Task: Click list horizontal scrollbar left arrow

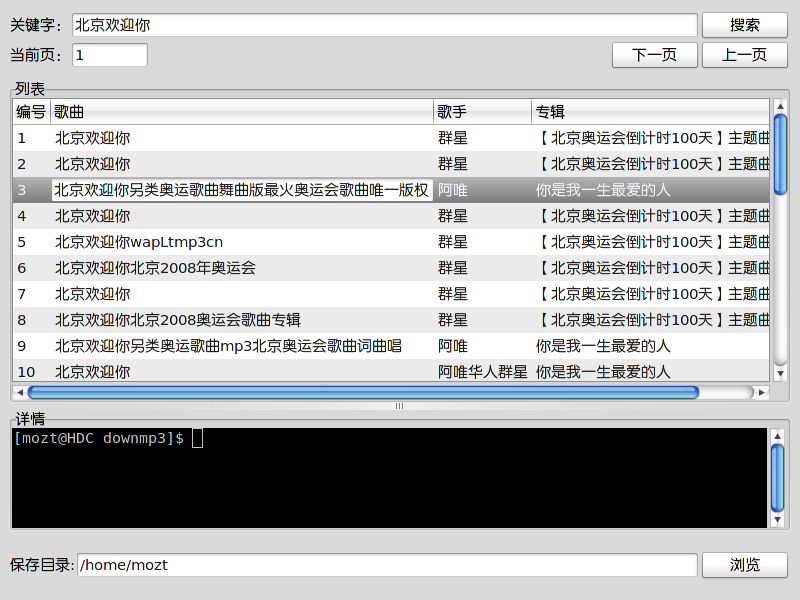Action: pos(20,392)
